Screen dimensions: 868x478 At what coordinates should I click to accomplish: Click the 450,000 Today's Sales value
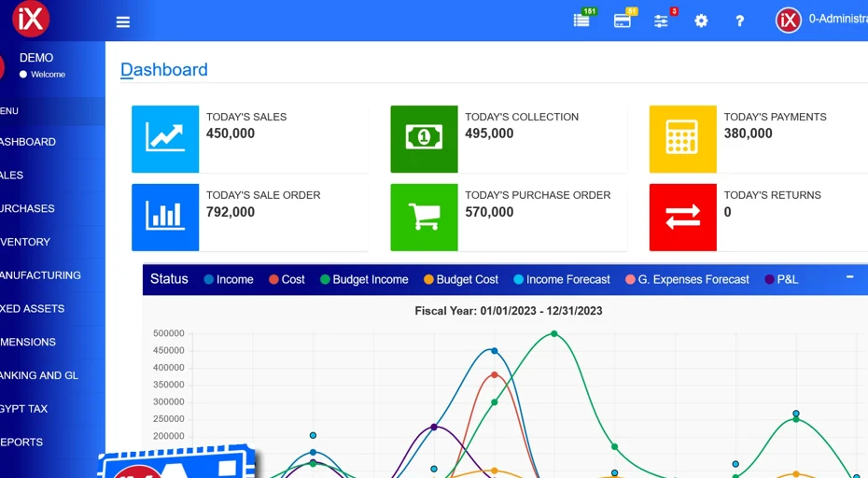pos(231,134)
